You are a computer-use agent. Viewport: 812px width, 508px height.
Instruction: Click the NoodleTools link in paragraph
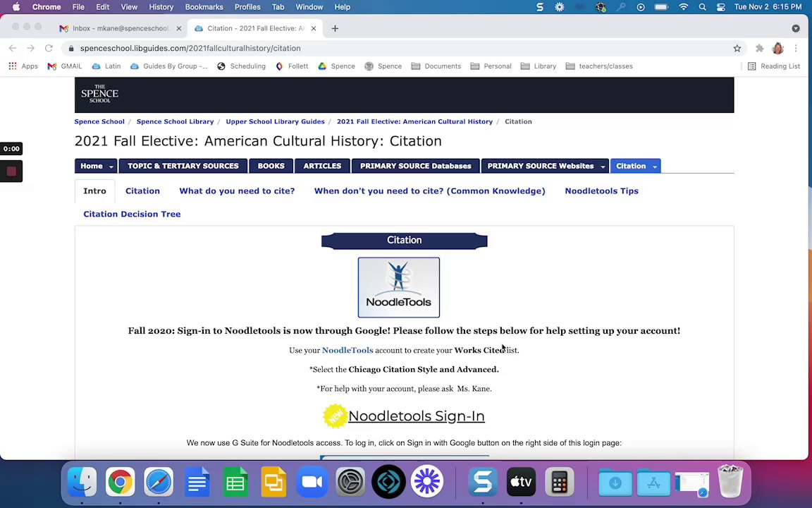point(347,351)
